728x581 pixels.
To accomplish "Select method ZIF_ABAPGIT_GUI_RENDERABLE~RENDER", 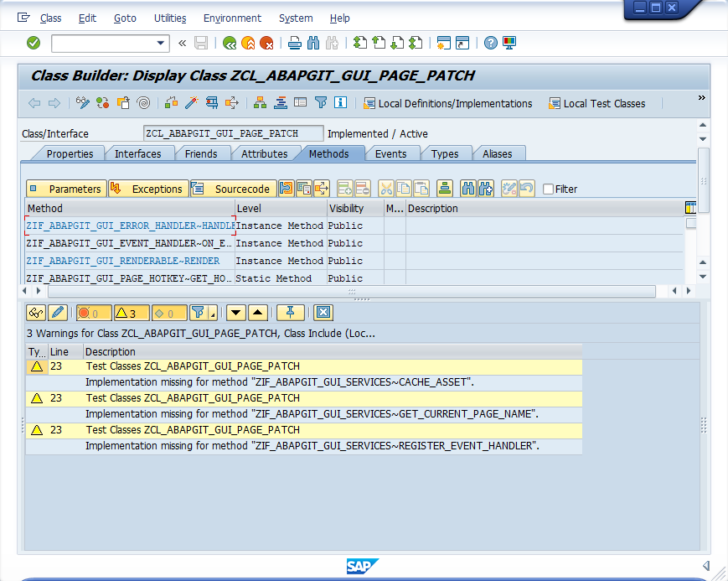I will point(122,261).
